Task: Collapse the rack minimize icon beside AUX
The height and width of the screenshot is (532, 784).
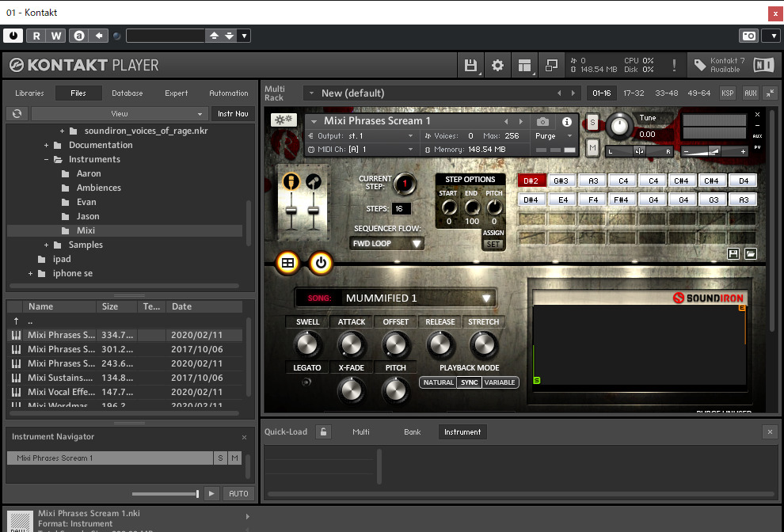Action: click(x=771, y=93)
